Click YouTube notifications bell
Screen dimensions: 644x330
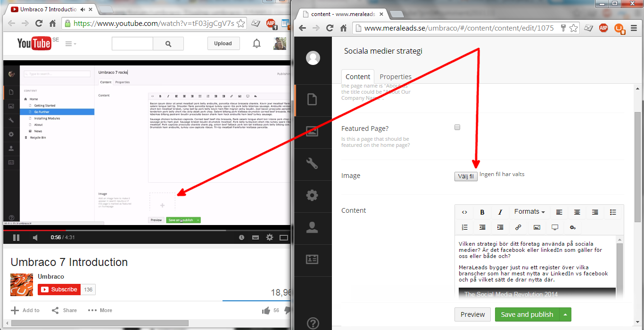(x=256, y=44)
